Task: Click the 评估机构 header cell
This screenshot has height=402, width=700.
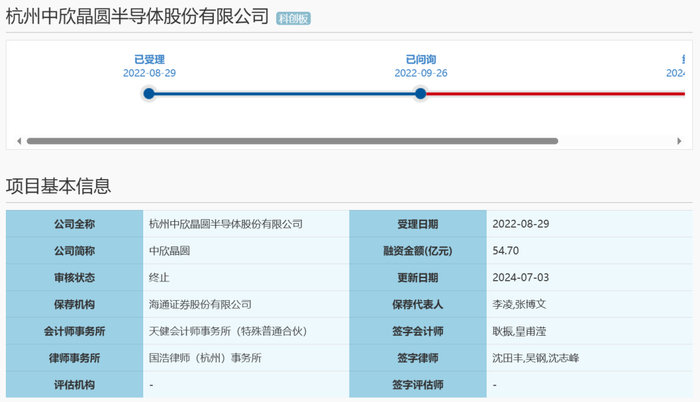Action: [75, 385]
